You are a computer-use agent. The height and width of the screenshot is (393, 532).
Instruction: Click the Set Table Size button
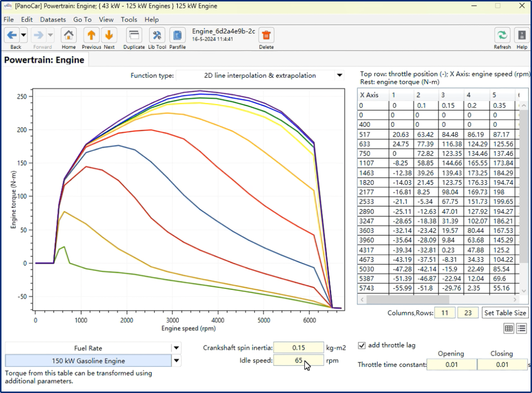505,313
